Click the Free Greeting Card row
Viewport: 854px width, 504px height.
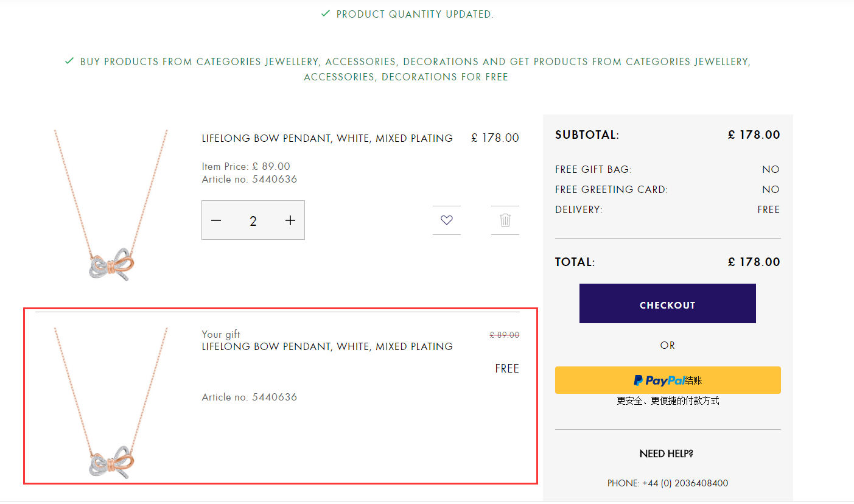point(668,189)
